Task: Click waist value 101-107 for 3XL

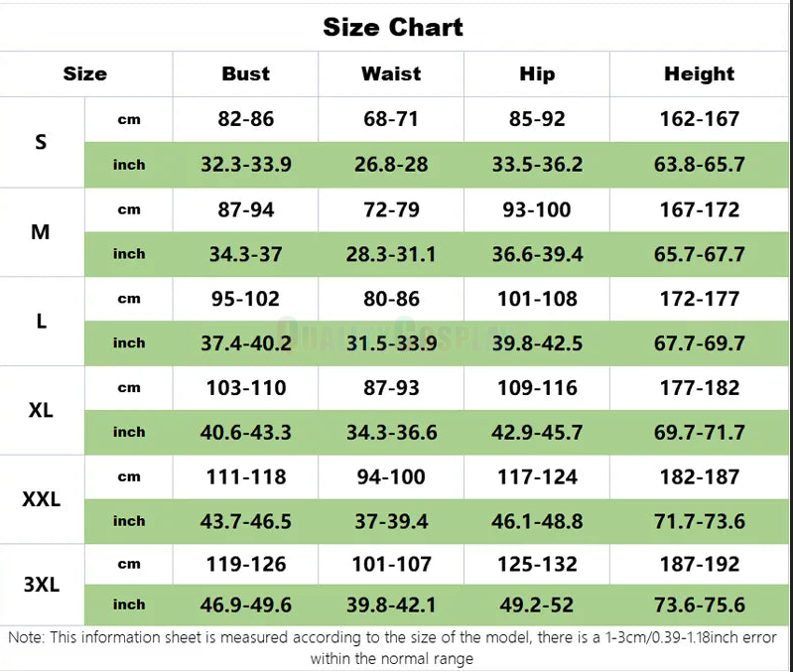Action: [x=391, y=564]
